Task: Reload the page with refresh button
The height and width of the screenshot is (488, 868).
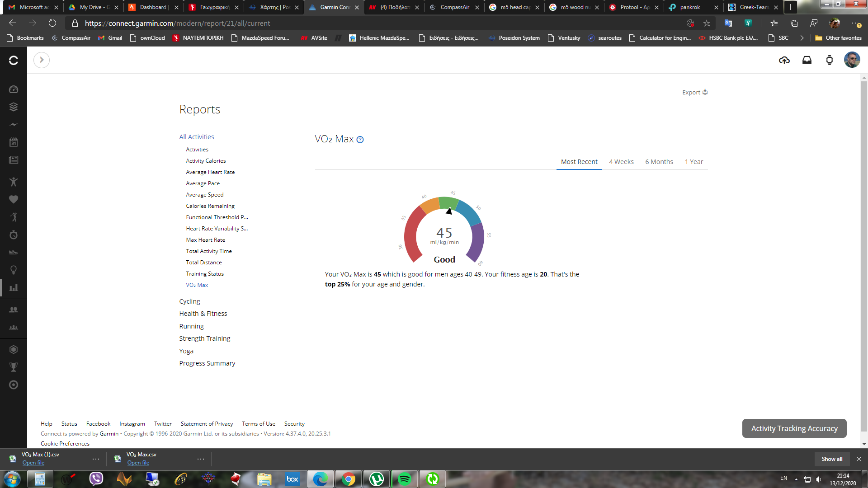Action: pyautogui.click(x=52, y=23)
